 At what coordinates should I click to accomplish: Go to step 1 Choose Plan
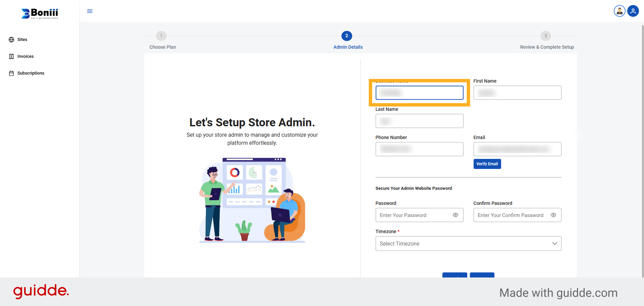(161, 36)
